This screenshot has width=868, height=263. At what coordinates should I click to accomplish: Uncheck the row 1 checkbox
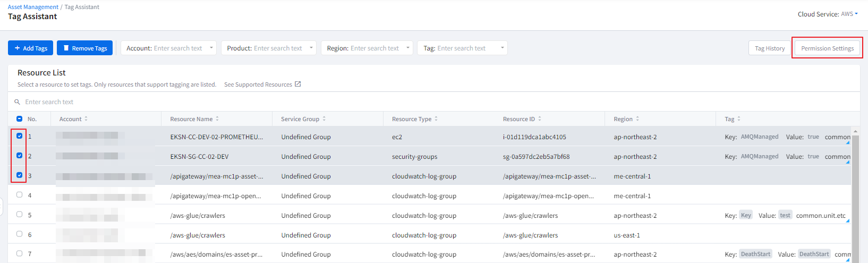click(20, 136)
